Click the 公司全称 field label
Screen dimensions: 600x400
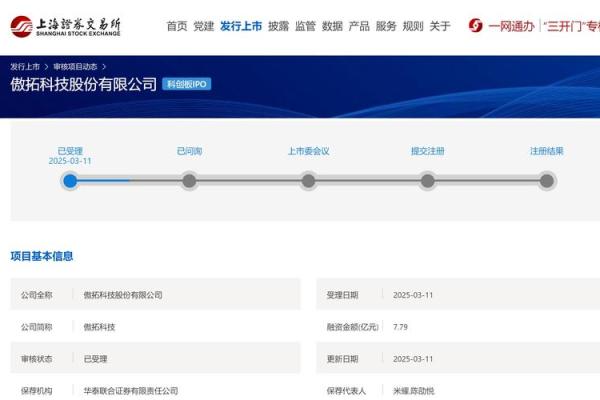click(x=36, y=295)
